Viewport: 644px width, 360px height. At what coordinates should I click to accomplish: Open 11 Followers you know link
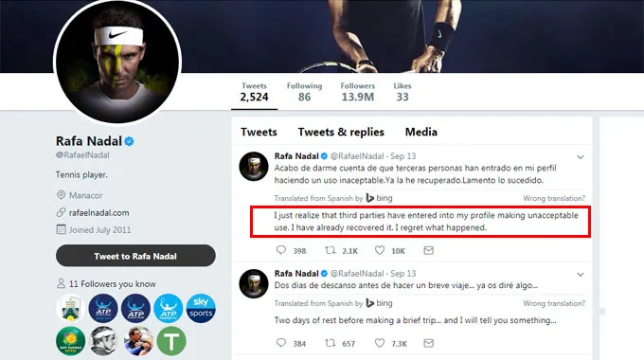click(112, 284)
